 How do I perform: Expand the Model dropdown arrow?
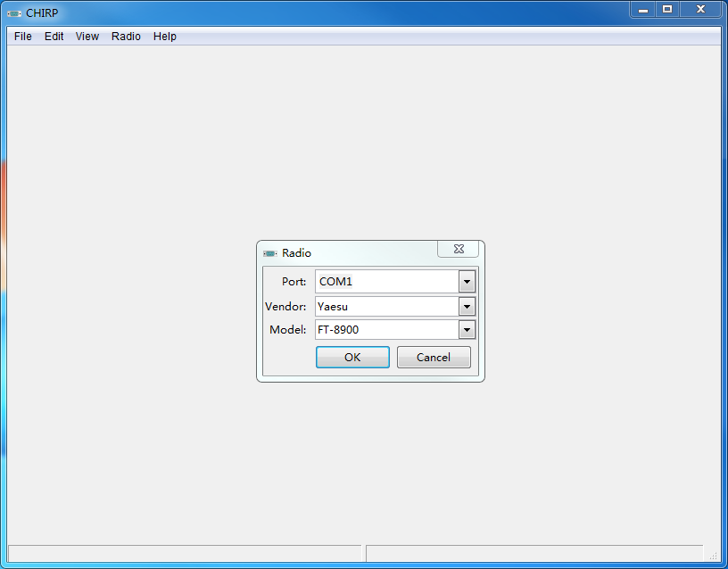click(x=467, y=330)
